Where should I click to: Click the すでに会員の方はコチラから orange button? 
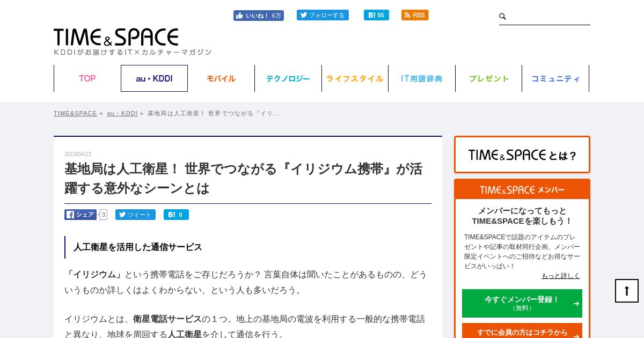522,332
